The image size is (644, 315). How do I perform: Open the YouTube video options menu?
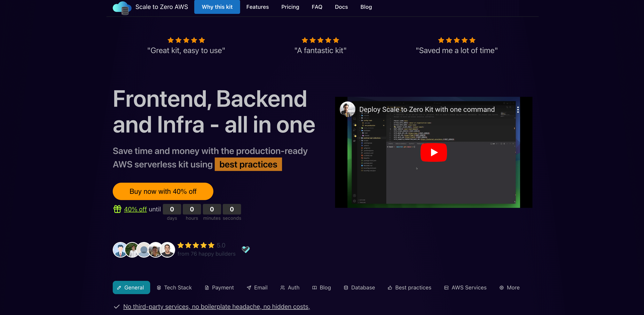tap(518, 110)
